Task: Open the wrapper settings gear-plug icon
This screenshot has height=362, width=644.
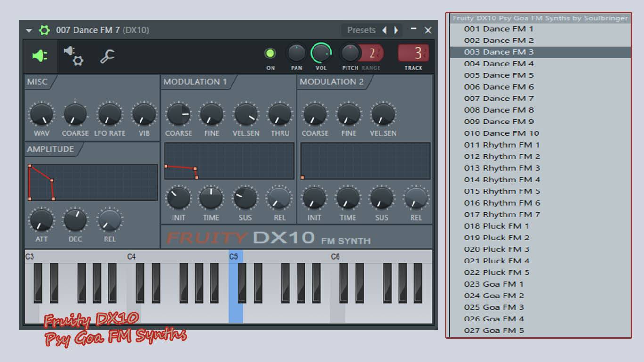Action: click(73, 56)
